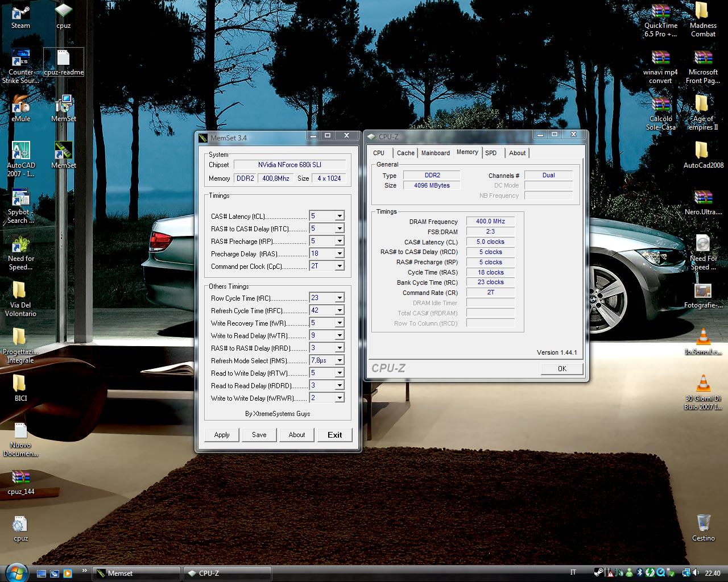Open the Write Recovery Time (tWR) dropdown
Screen dimensions: 728x582
tap(340, 323)
